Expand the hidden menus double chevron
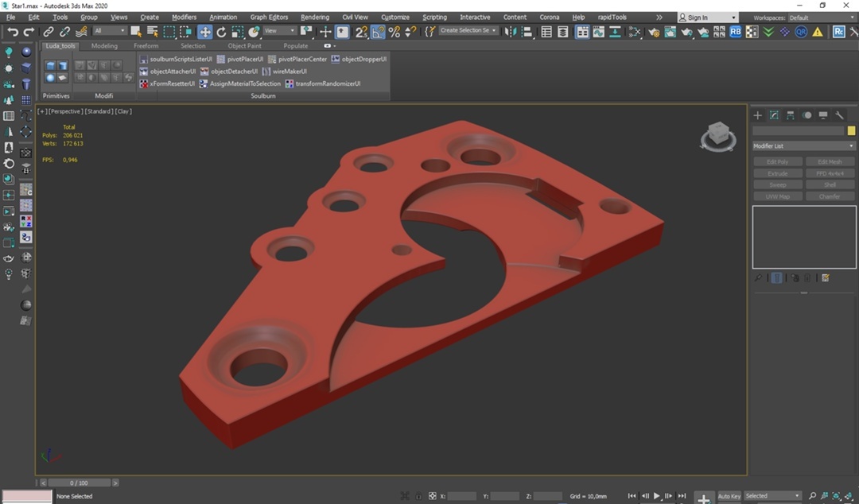Screen dimensions: 859x504 coord(659,17)
